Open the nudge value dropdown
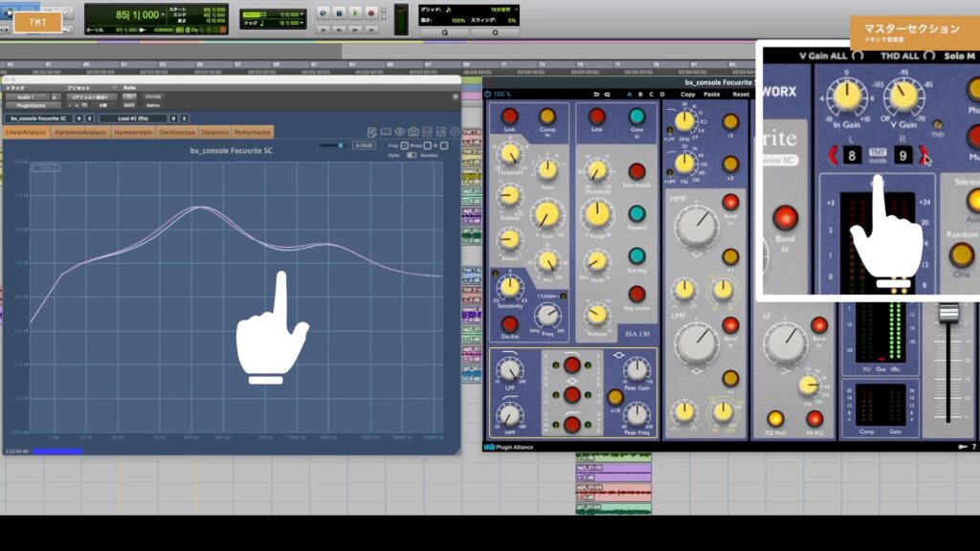 (301, 23)
